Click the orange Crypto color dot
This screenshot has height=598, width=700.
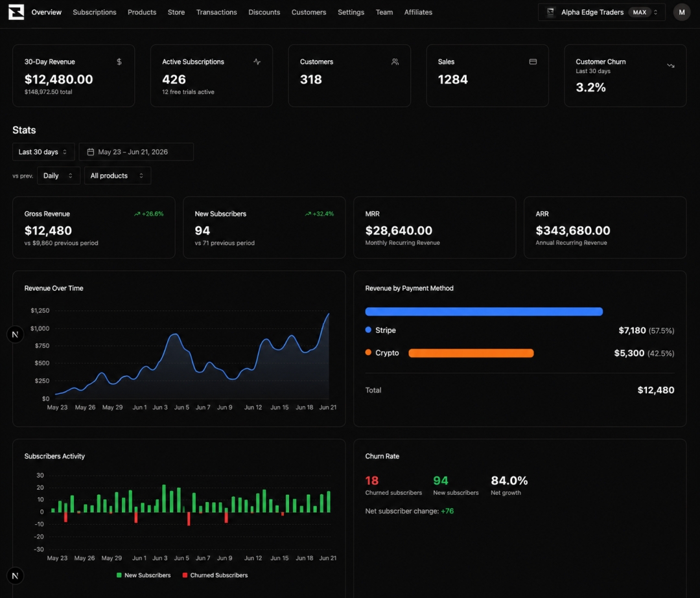[x=368, y=352]
